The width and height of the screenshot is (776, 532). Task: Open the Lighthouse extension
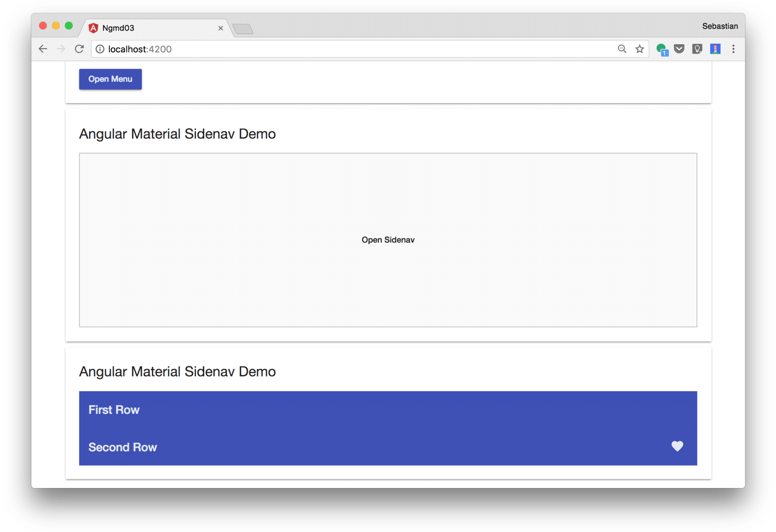coord(715,49)
